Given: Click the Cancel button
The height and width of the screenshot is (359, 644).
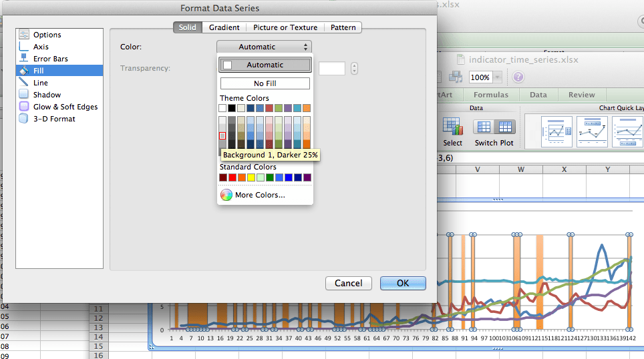Looking at the screenshot, I should point(348,283).
